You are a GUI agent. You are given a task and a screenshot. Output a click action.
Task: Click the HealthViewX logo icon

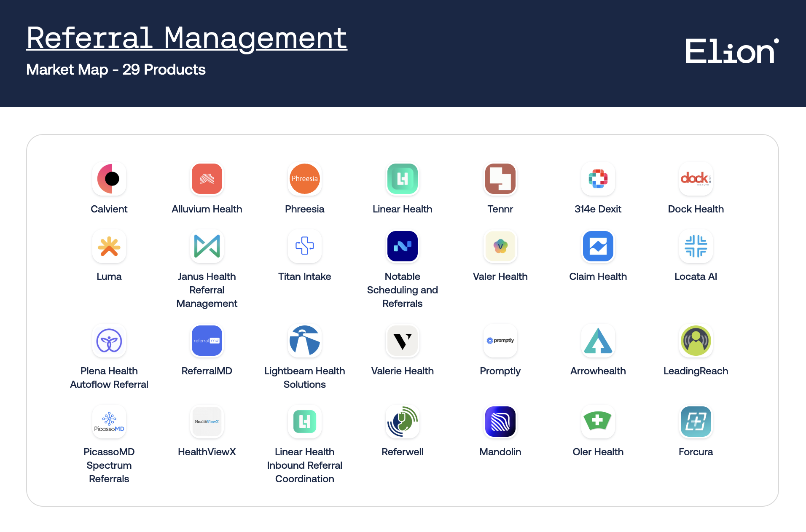207,422
